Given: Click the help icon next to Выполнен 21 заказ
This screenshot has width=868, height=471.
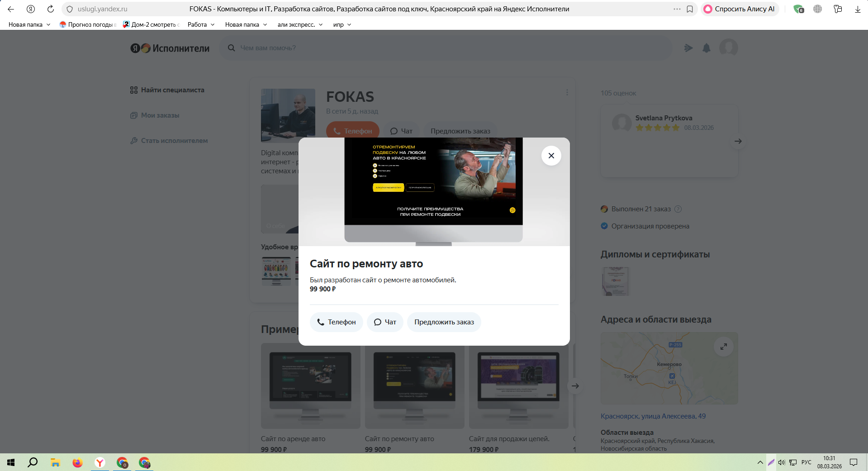Looking at the screenshot, I should click(678, 209).
